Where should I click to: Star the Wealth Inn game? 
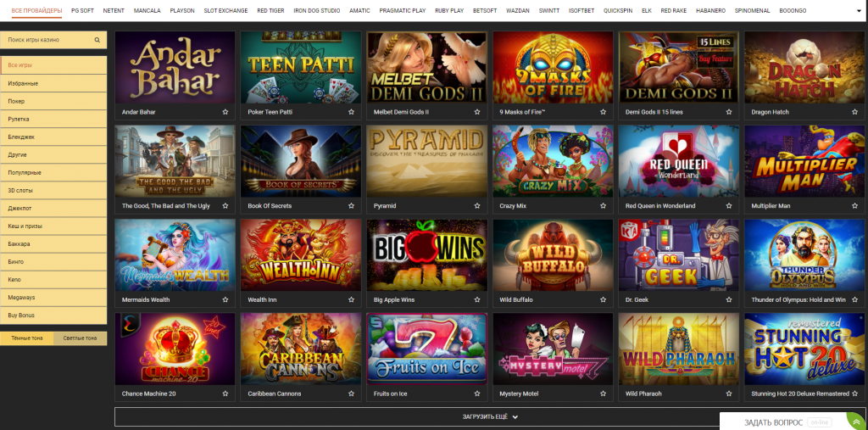pyautogui.click(x=351, y=299)
